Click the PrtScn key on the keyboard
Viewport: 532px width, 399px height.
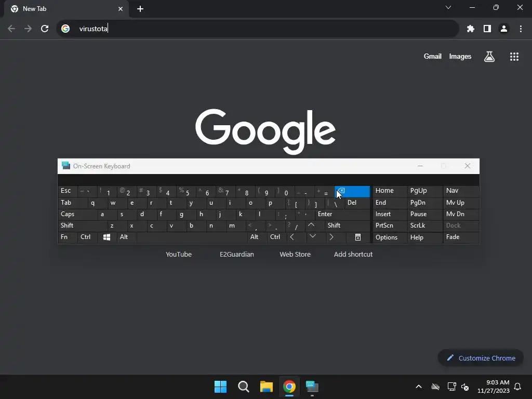[390, 225]
